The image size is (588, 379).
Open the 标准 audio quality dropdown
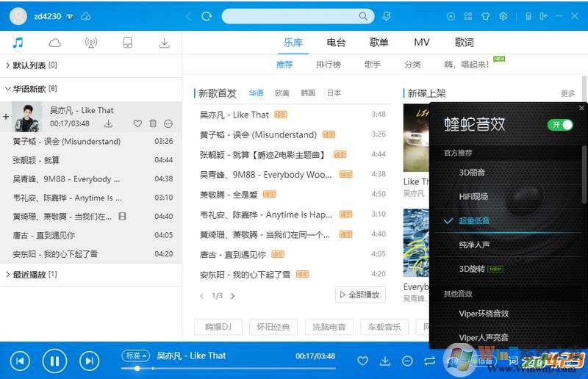136,355
